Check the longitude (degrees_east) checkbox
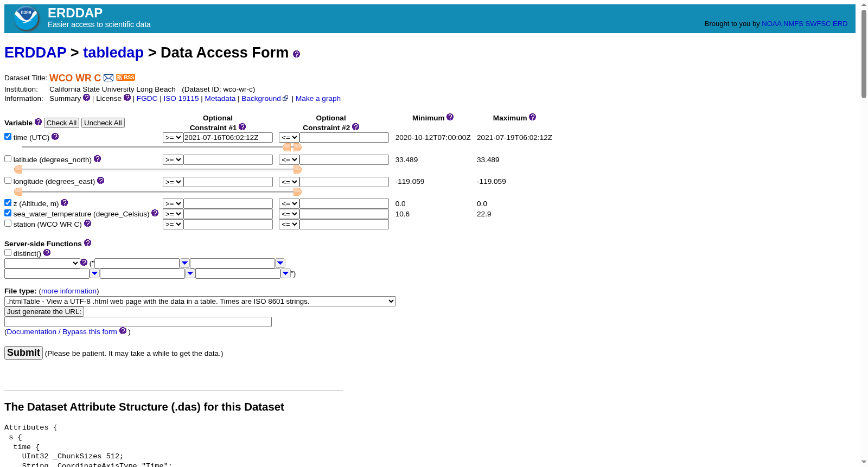Image resolution: width=868 pixels, height=467 pixels. 8,181
